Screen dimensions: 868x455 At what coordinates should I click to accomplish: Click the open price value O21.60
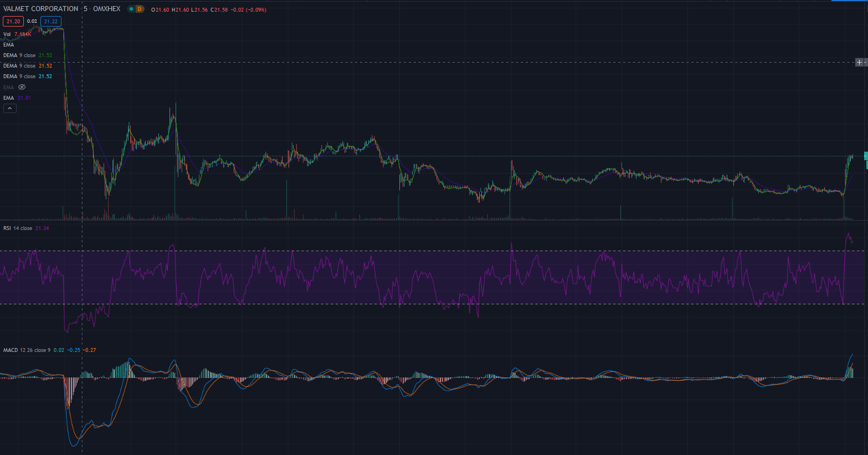click(x=160, y=10)
